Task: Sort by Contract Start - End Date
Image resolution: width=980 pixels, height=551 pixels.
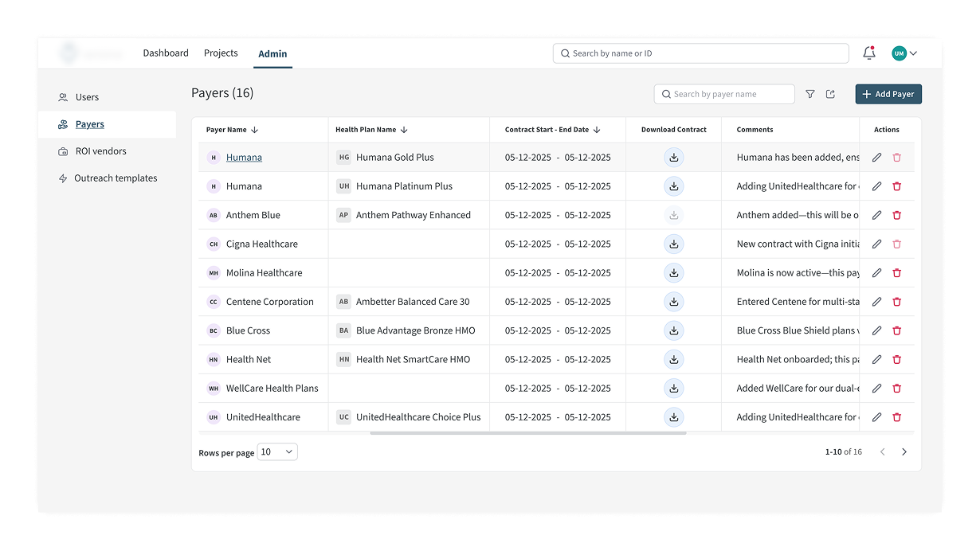Action: coord(597,130)
